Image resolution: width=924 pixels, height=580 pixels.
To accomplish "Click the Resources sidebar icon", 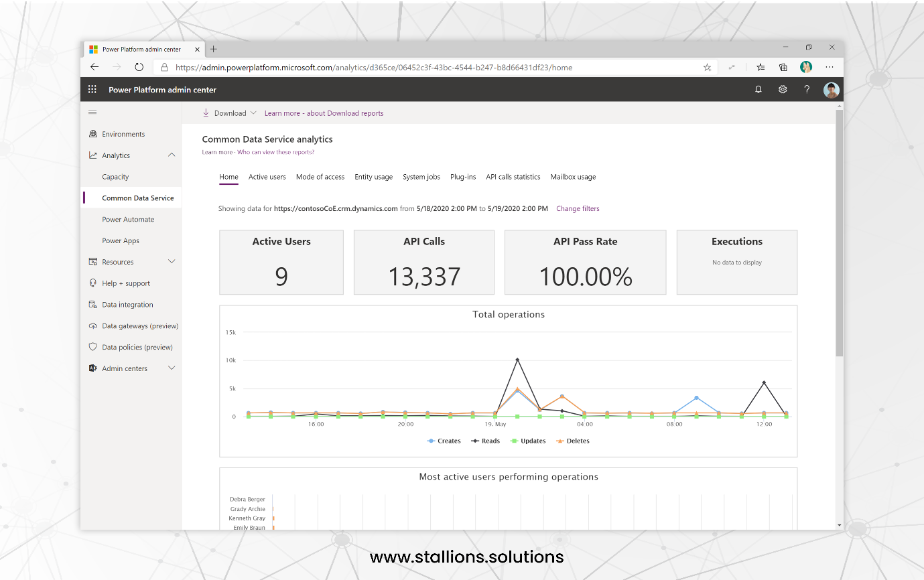I will [93, 262].
